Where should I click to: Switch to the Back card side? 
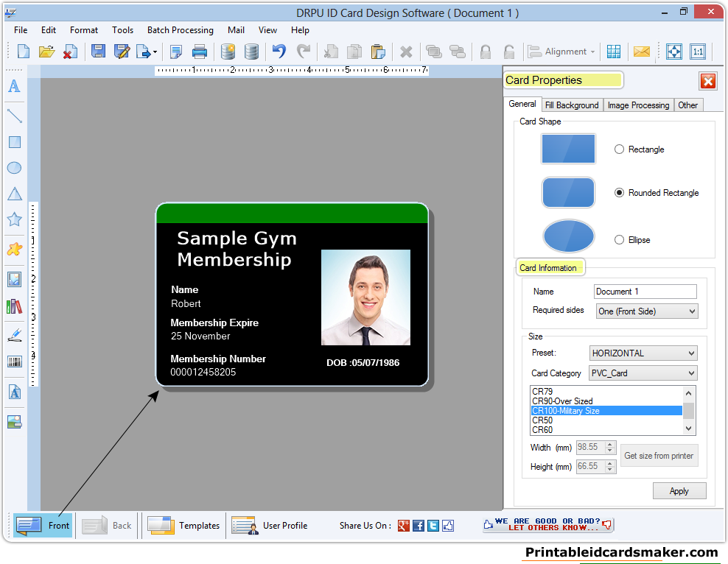pos(107,526)
